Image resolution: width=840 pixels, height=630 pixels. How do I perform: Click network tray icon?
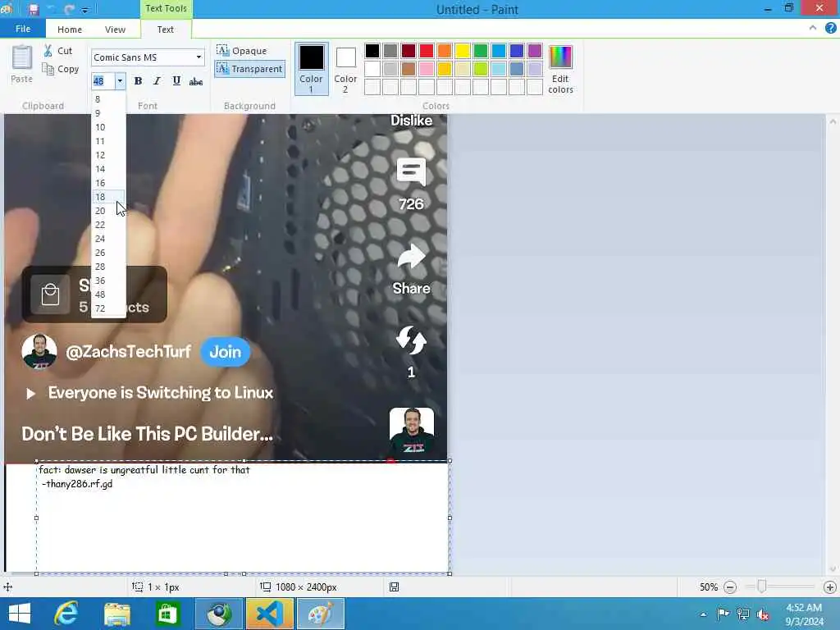point(742,614)
